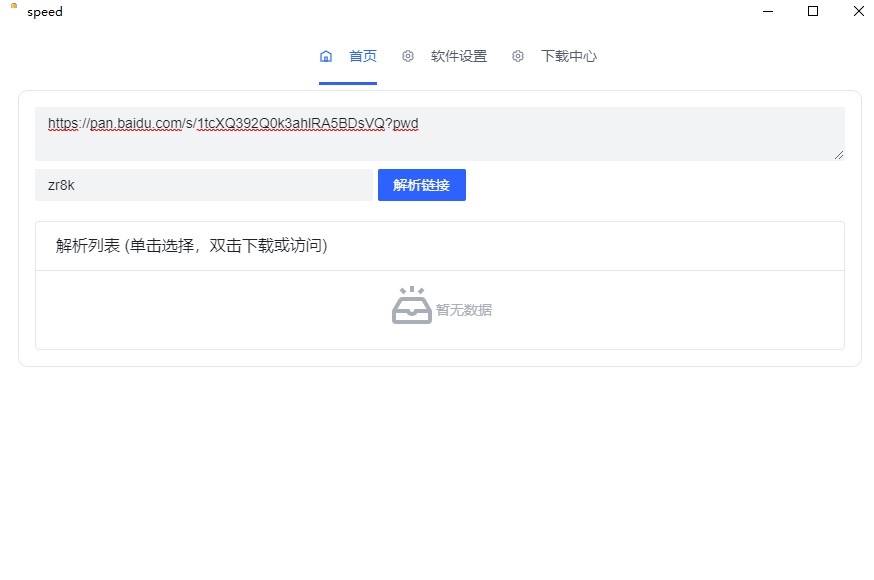The width and height of the screenshot is (874, 580).
Task: Click the settings cog before 软件设置 label
Action: coord(408,56)
